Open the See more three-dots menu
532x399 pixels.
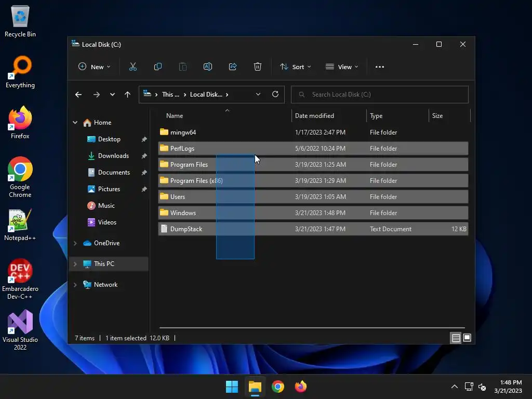pos(380,67)
